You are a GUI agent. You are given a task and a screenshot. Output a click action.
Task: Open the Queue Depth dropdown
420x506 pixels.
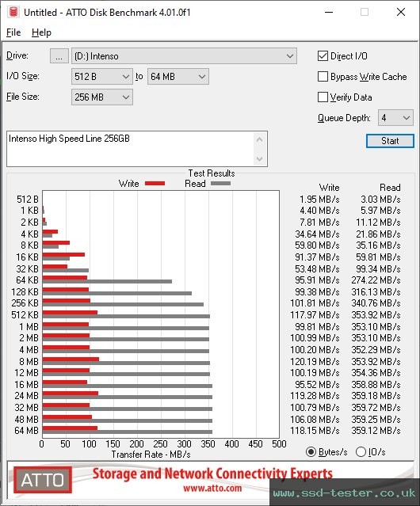[395, 118]
